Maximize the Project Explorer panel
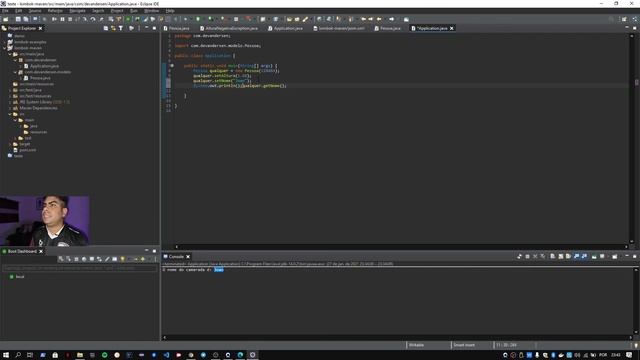Viewport: 640px width, 360px height. point(154,28)
